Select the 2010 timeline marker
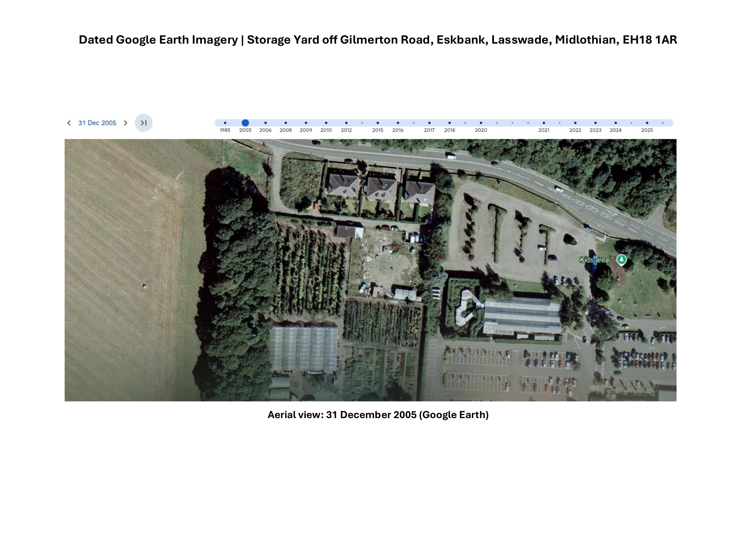 [x=326, y=123]
